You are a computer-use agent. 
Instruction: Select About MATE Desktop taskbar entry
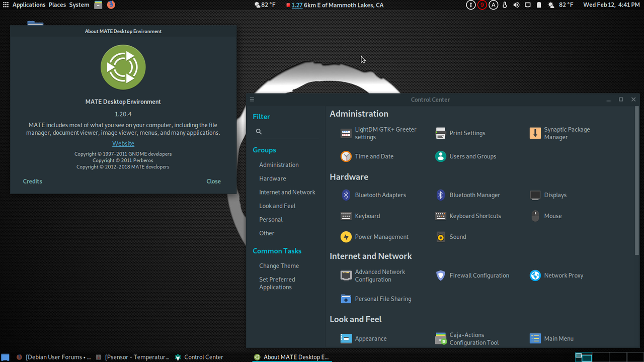point(291,357)
